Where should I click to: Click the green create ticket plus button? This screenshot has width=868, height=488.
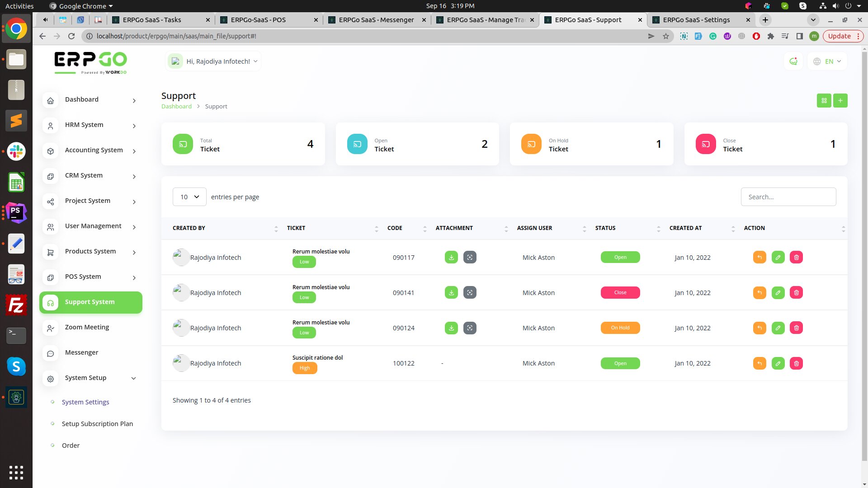(840, 100)
